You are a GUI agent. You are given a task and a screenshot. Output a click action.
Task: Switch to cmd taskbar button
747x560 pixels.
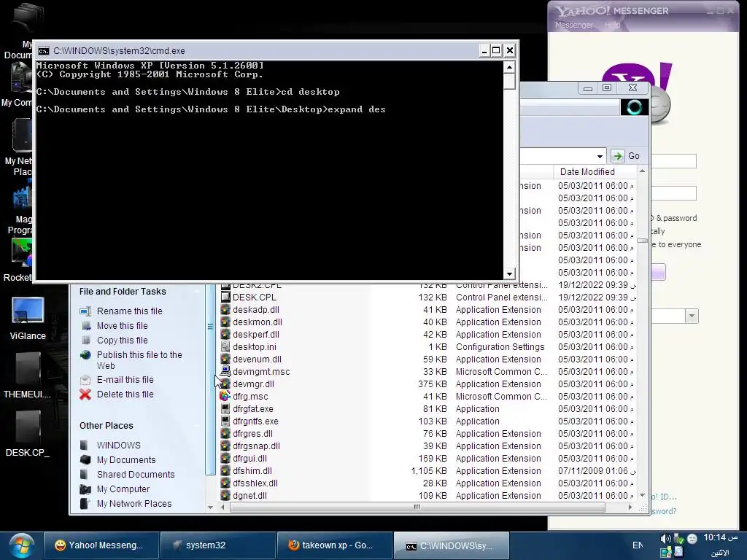click(452, 545)
